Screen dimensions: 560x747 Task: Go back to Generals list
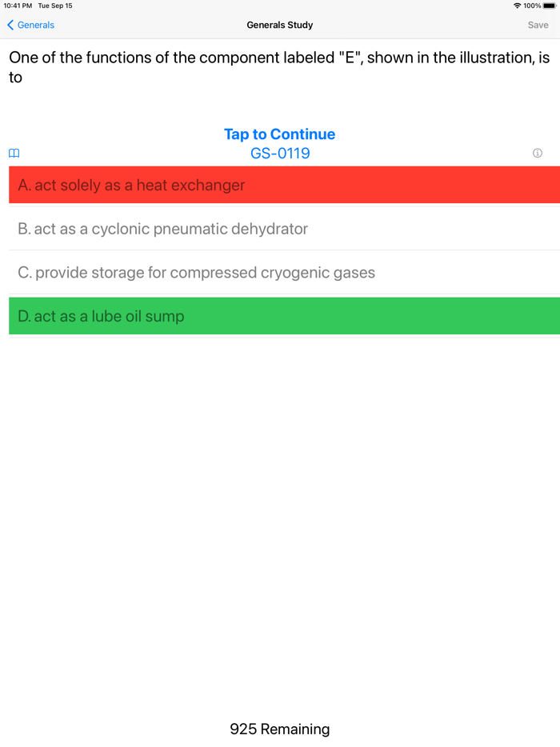[x=35, y=25]
